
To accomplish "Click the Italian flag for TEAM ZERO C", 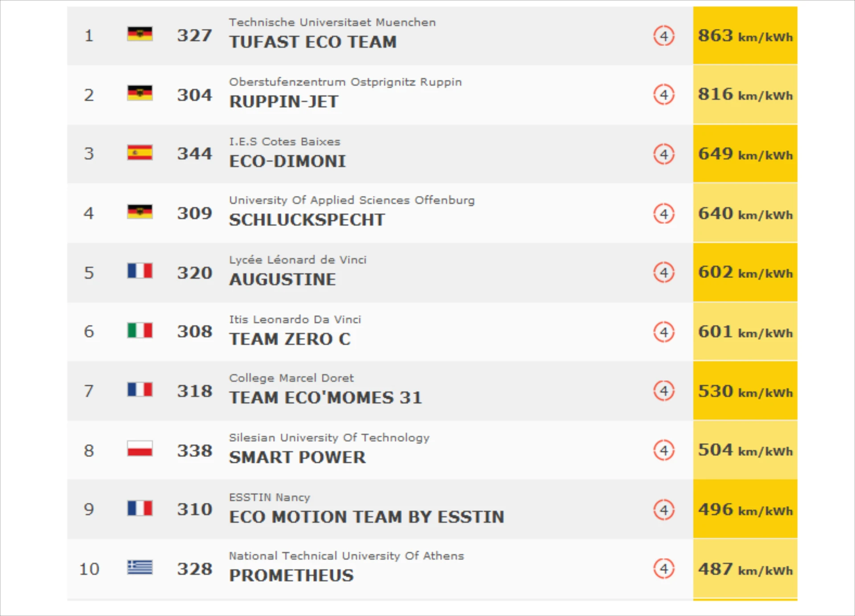I will click(x=140, y=330).
